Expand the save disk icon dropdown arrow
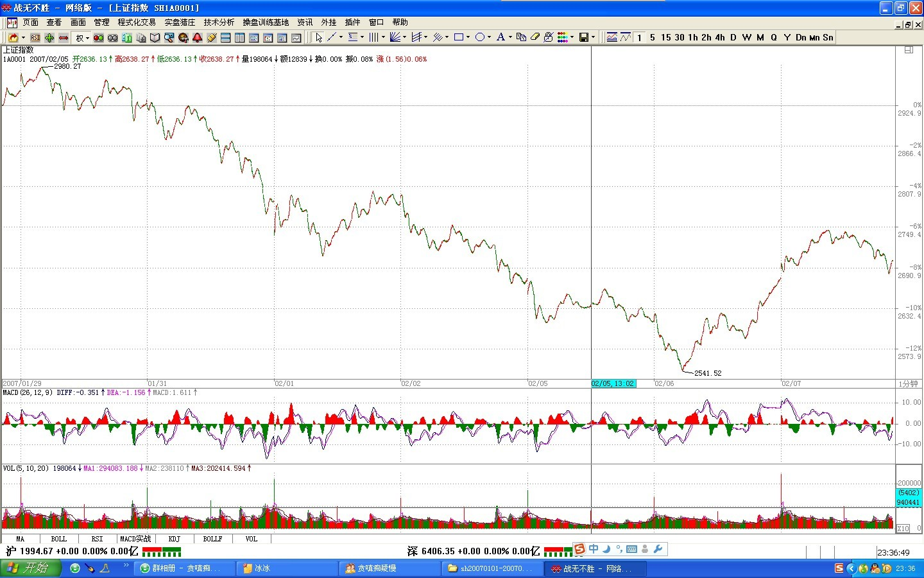The image size is (924, 578). (x=593, y=38)
